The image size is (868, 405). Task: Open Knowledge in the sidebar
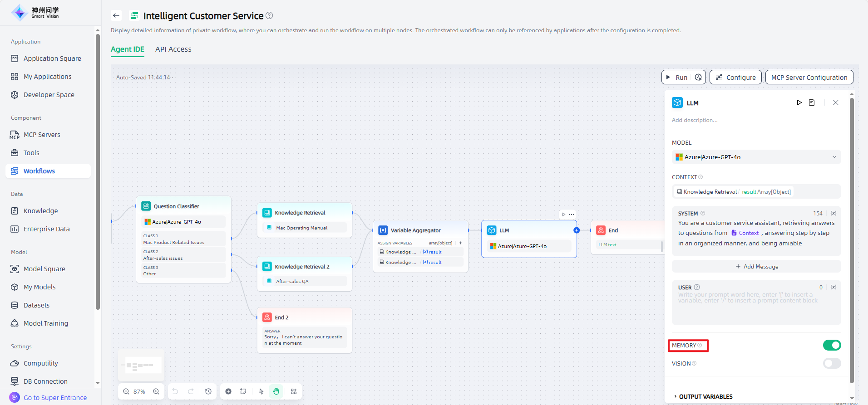pyautogui.click(x=40, y=211)
